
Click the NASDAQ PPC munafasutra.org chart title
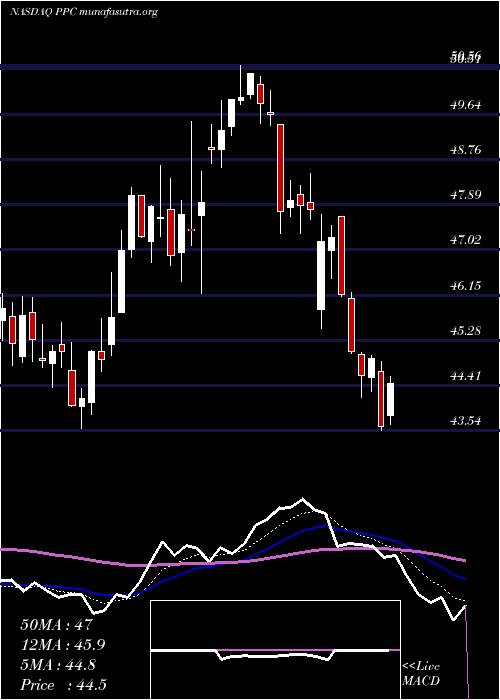click(84, 12)
